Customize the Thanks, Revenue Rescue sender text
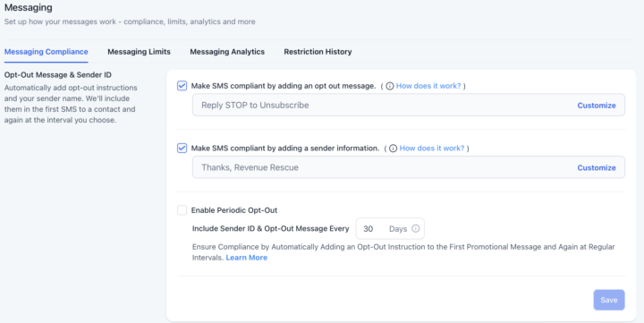The width and height of the screenshot is (644, 323). click(597, 167)
